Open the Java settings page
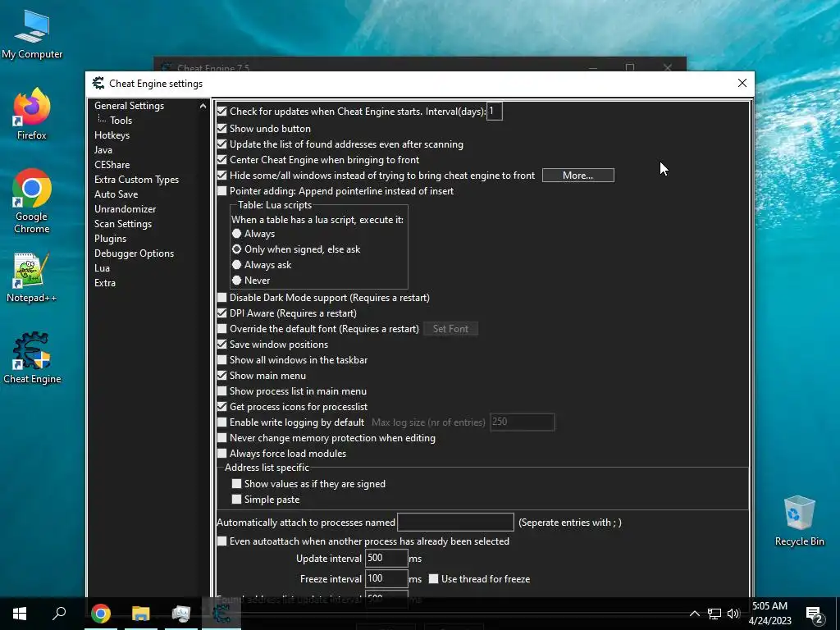The width and height of the screenshot is (840, 630). click(x=103, y=150)
